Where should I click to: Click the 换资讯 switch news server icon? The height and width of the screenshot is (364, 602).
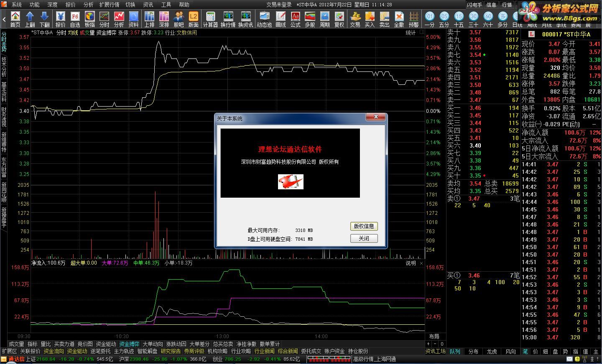pyautogui.click(x=246, y=19)
